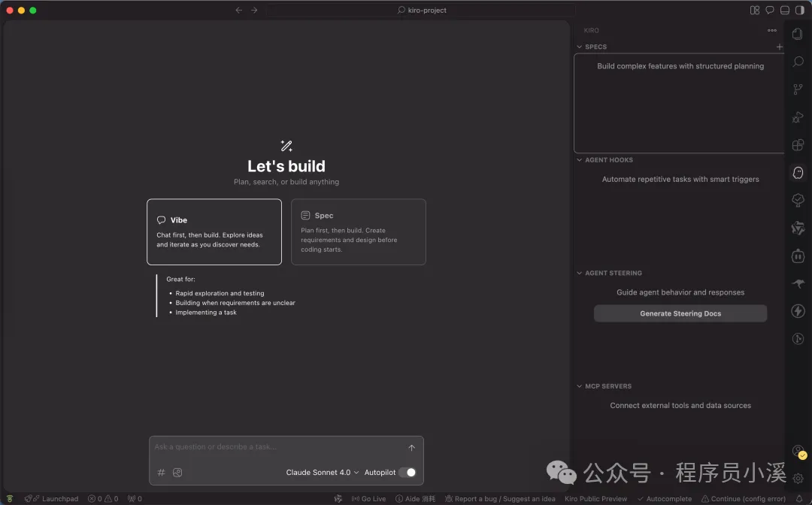Click the Let's build heading
This screenshot has height=505, width=812.
286,166
